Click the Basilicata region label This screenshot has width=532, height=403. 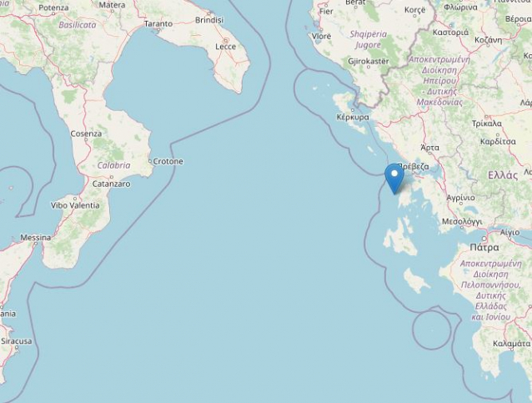(78, 25)
